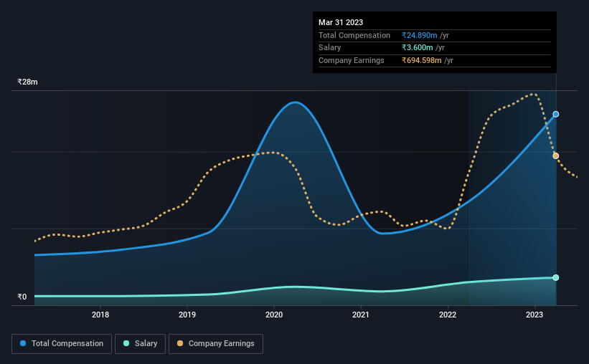Toggle the Total Compensation legend button
The image size is (589, 364).
click(x=62, y=344)
